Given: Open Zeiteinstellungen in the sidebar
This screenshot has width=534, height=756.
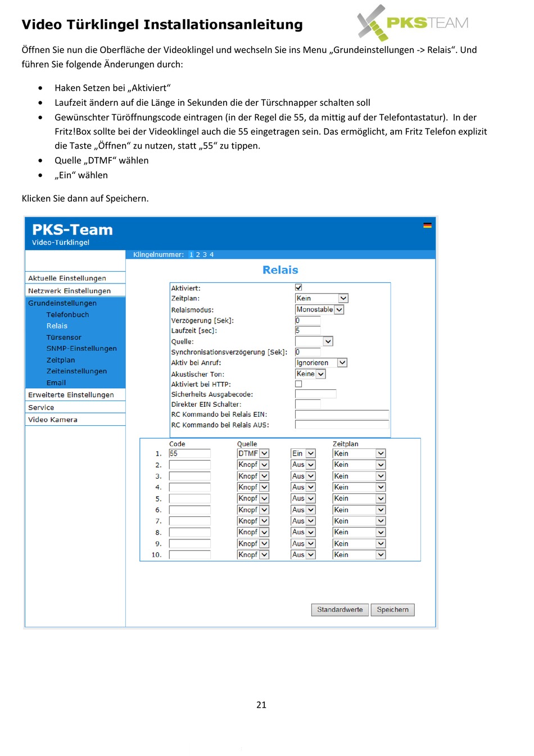Looking at the screenshot, I should coord(76,371).
